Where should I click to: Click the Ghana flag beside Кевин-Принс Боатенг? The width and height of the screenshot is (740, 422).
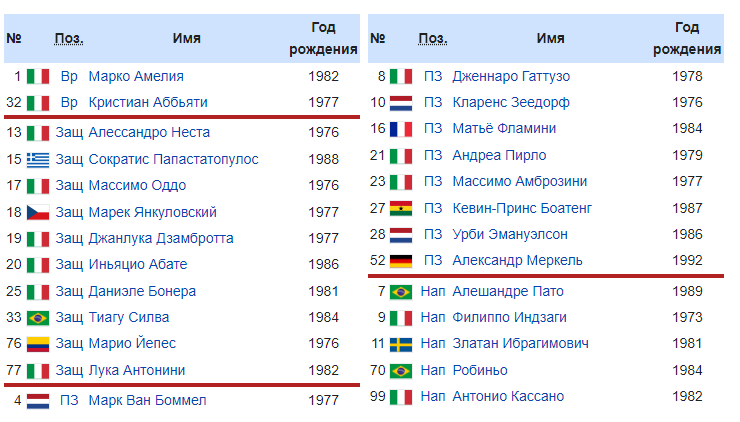point(401,208)
